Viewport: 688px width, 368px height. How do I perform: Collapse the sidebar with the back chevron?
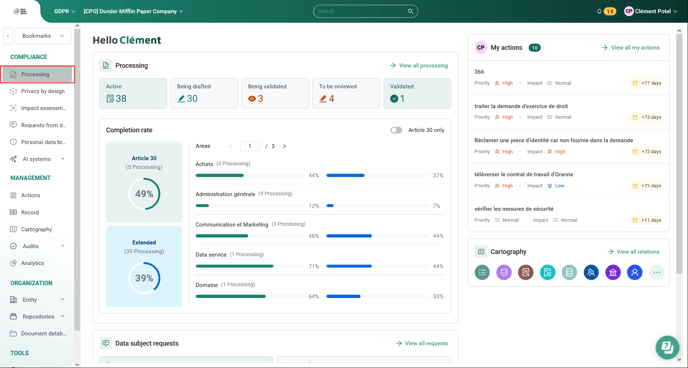[x=8, y=36]
